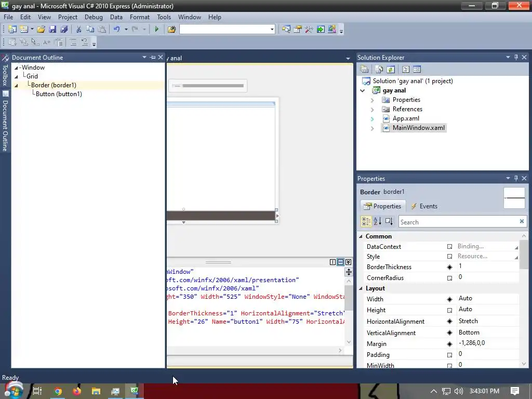Expand the References node

coord(372,110)
